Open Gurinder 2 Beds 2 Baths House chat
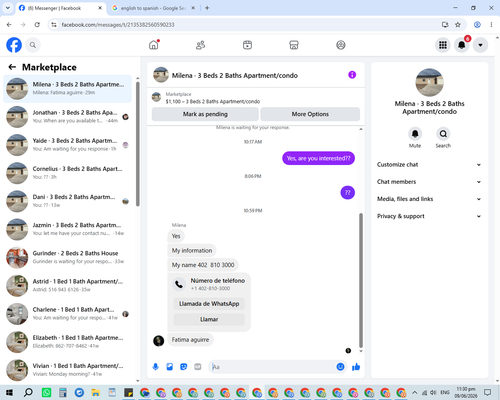 (67, 257)
